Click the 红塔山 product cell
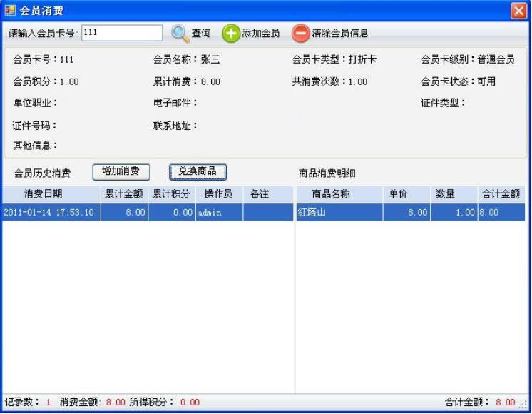This screenshot has width=532, height=414. 339,212
